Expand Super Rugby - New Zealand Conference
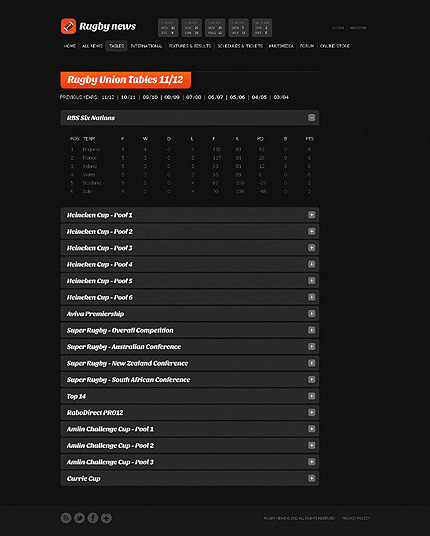Screen dimensions: 430x536 [311, 363]
